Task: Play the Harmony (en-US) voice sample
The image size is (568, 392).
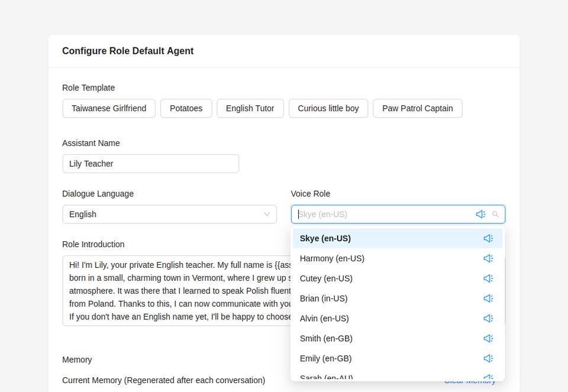Action: point(488,258)
